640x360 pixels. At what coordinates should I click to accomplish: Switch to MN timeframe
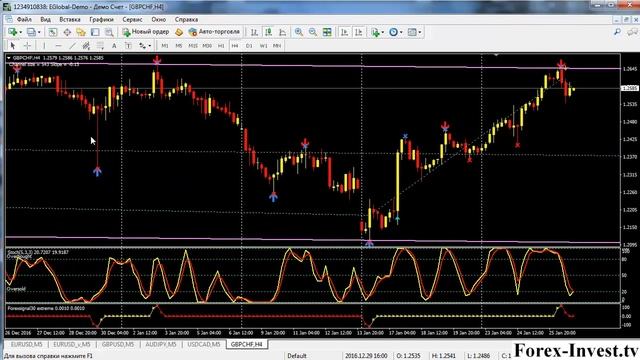277,46
